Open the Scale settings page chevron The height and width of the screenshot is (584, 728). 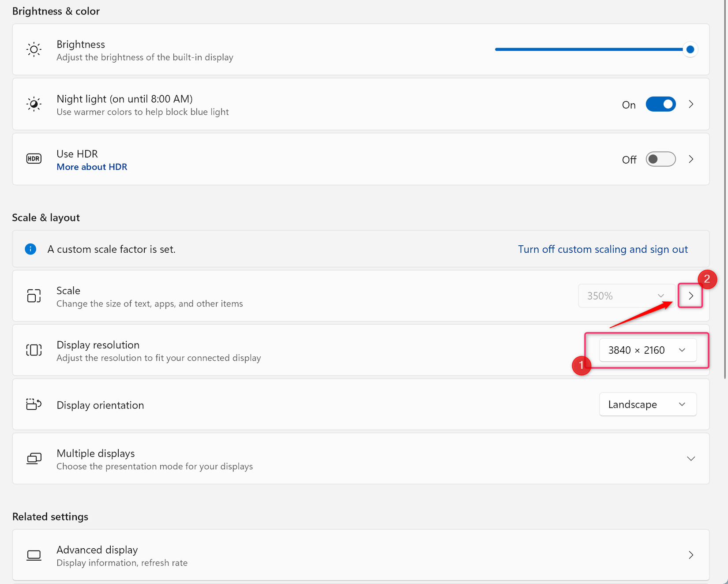click(x=690, y=296)
